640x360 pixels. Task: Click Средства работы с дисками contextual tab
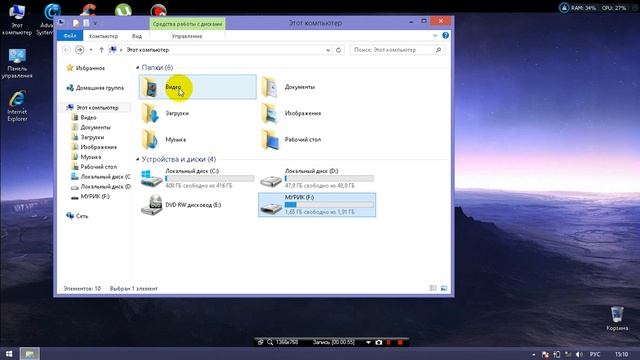coord(187,24)
